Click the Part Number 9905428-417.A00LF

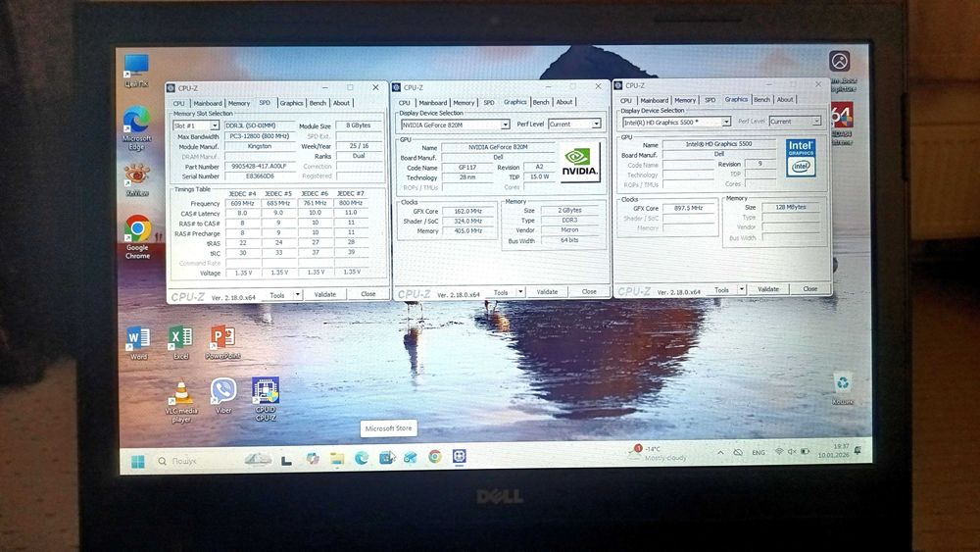[260, 166]
